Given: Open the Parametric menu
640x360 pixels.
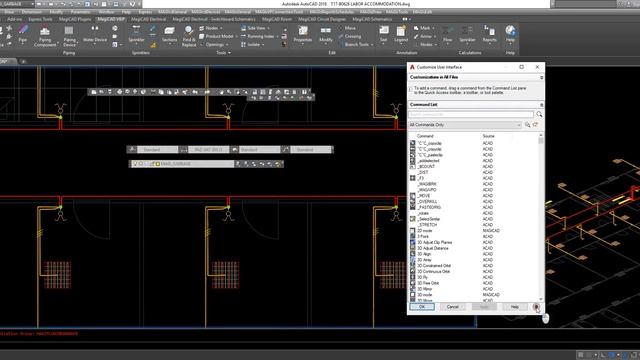Looking at the screenshot, I should click(x=80, y=12).
